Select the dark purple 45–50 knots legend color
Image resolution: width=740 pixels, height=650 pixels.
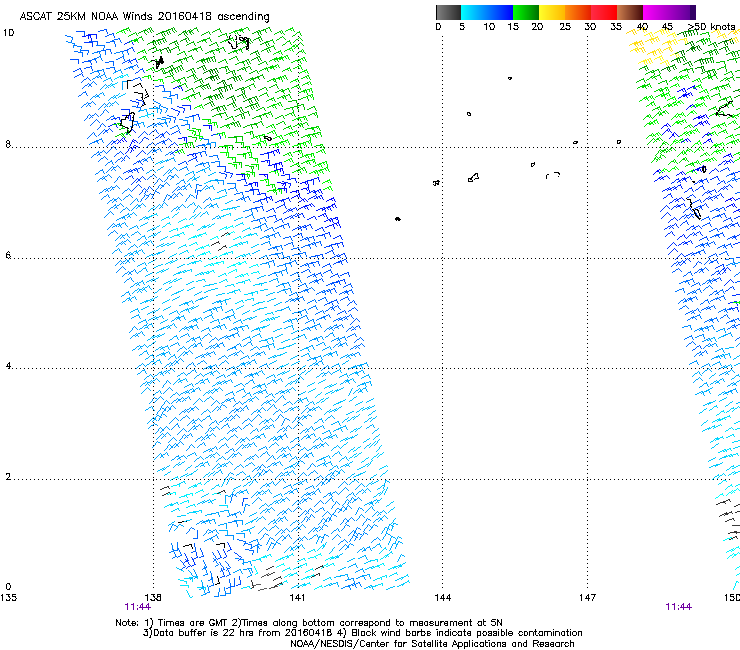pyautogui.click(x=682, y=12)
